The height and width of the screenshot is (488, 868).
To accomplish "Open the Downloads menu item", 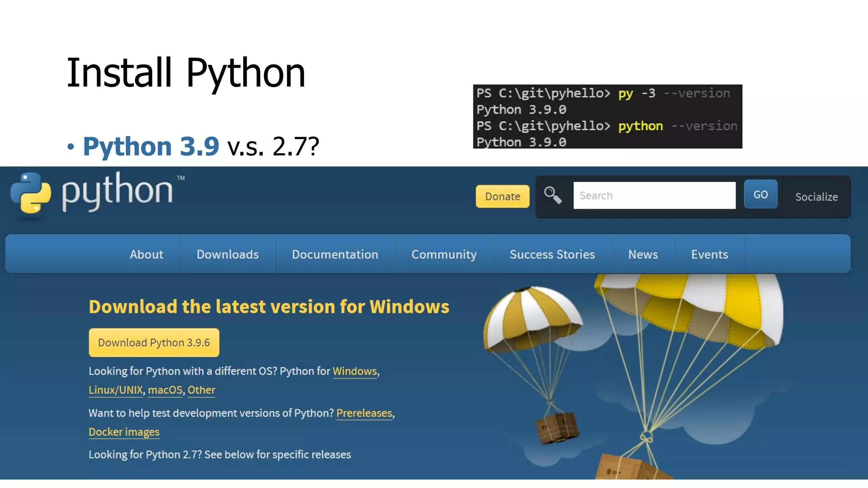I will pyautogui.click(x=228, y=254).
